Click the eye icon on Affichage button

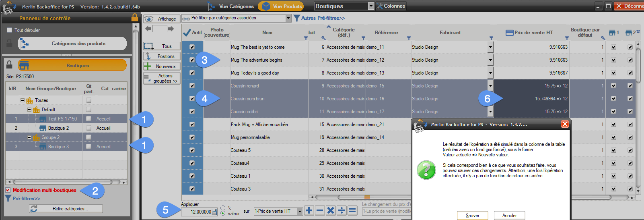[x=149, y=19]
